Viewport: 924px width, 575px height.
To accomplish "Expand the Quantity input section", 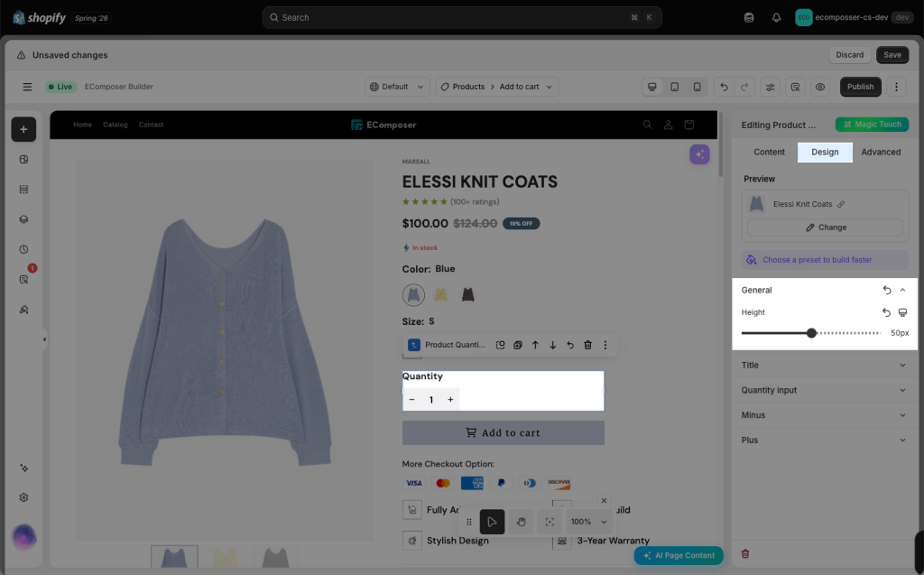I will coord(825,390).
